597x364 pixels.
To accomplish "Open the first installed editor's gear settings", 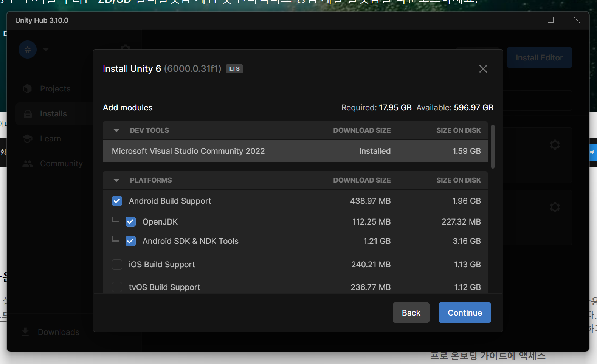I will 555,145.
